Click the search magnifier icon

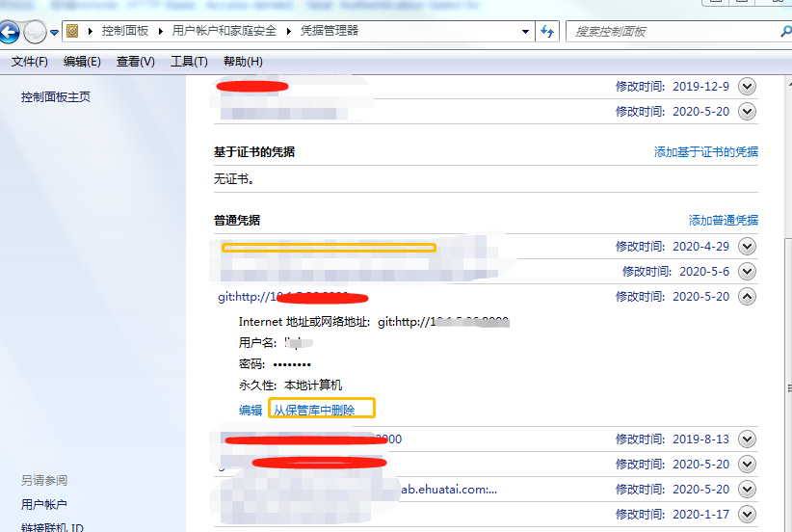786,32
